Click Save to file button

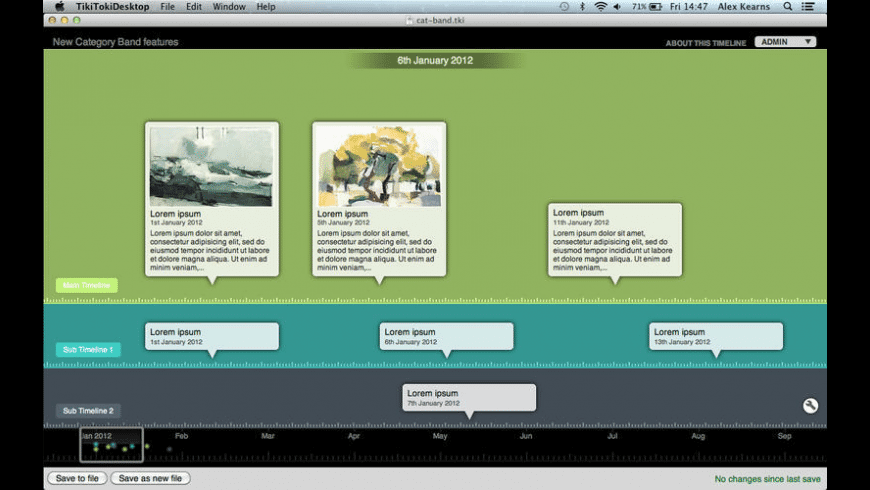(x=77, y=478)
